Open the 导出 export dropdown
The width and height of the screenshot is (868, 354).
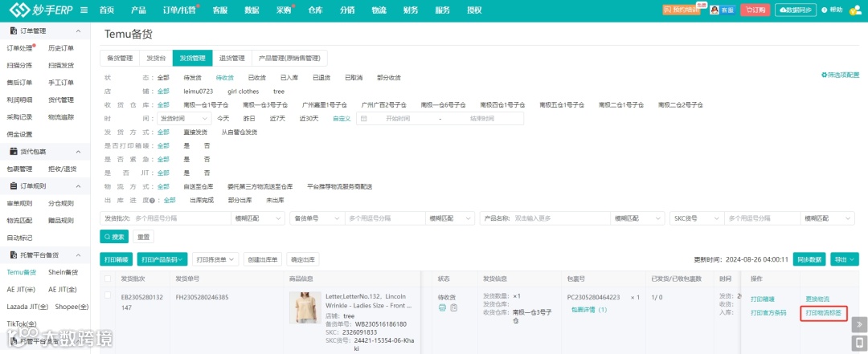tap(845, 258)
